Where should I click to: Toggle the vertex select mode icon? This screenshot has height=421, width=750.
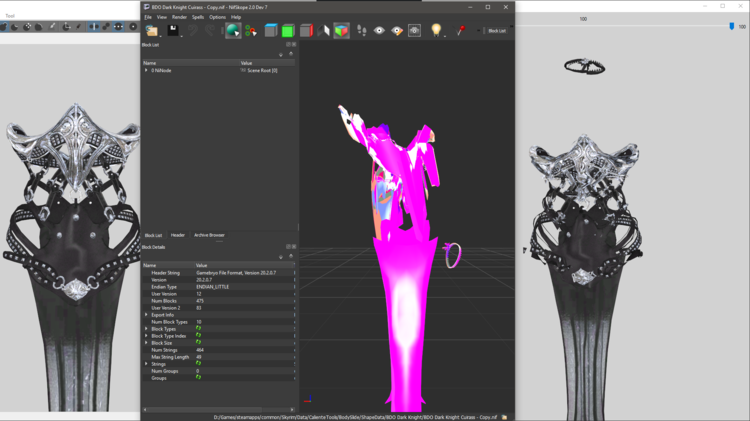[x=251, y=31]
